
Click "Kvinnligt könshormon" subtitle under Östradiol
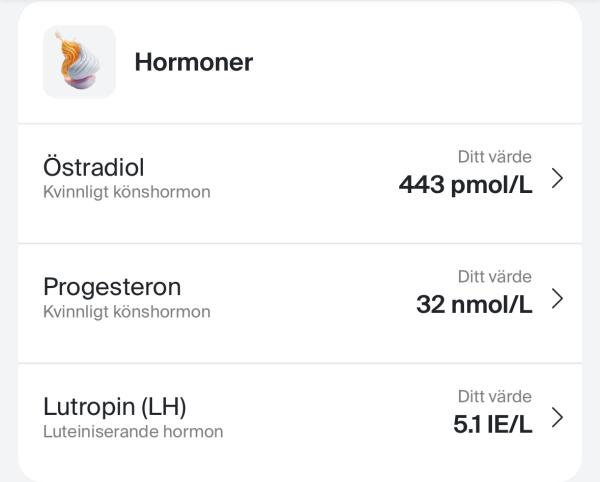pyautogui.click(x=127, y=192)
